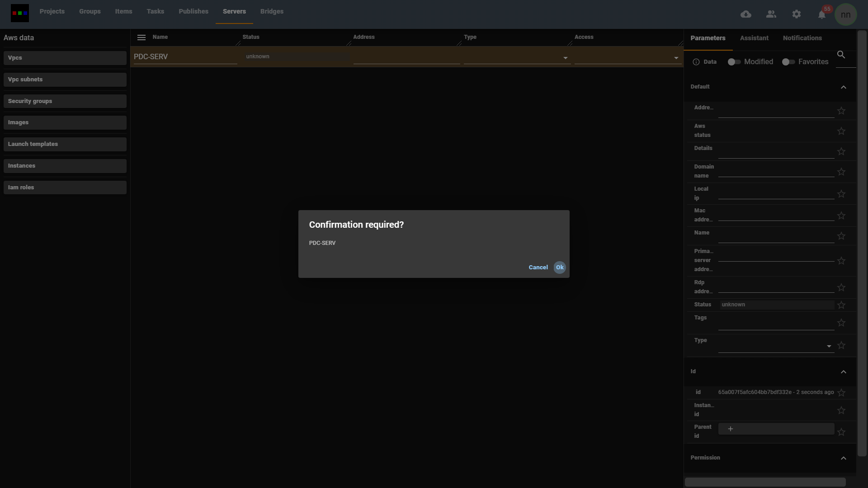This screenshot has height=488, width=868.
Task: Collapse the Default section
Action: (x=843, y=87)
